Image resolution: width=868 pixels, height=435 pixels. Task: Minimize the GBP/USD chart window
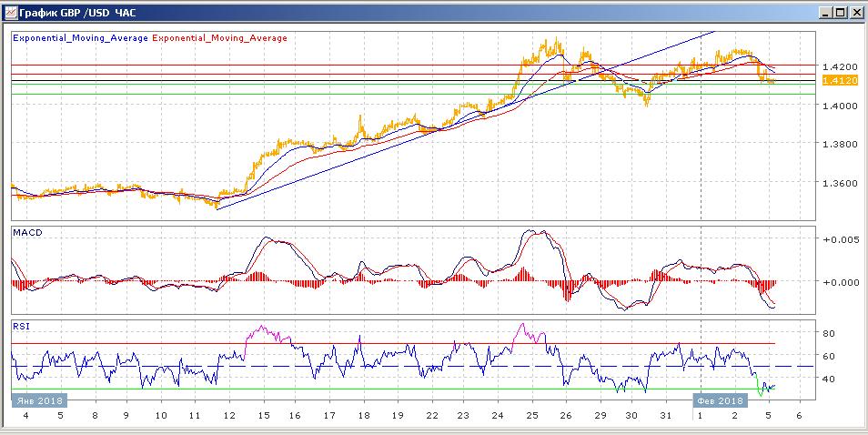(x=825, y=13)
